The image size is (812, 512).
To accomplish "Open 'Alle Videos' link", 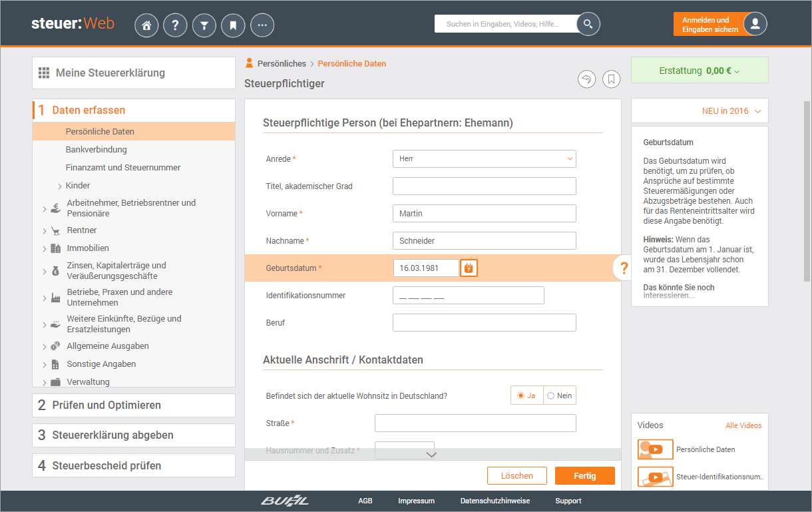I will [743, 425].
